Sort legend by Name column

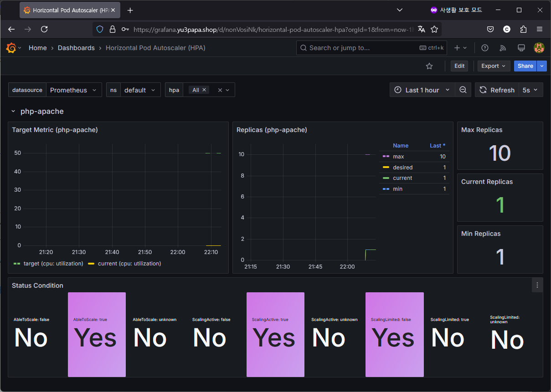click(x=401, y=146)
